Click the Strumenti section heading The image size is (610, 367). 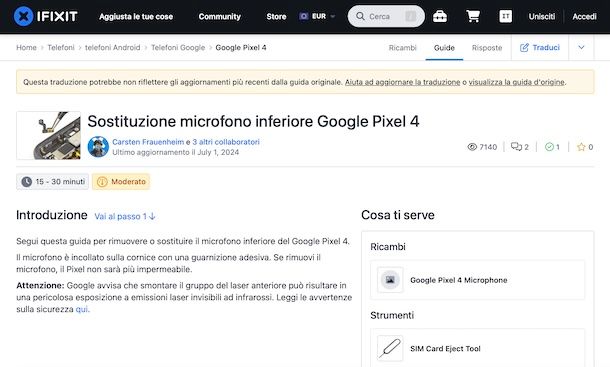coord(392,315)
